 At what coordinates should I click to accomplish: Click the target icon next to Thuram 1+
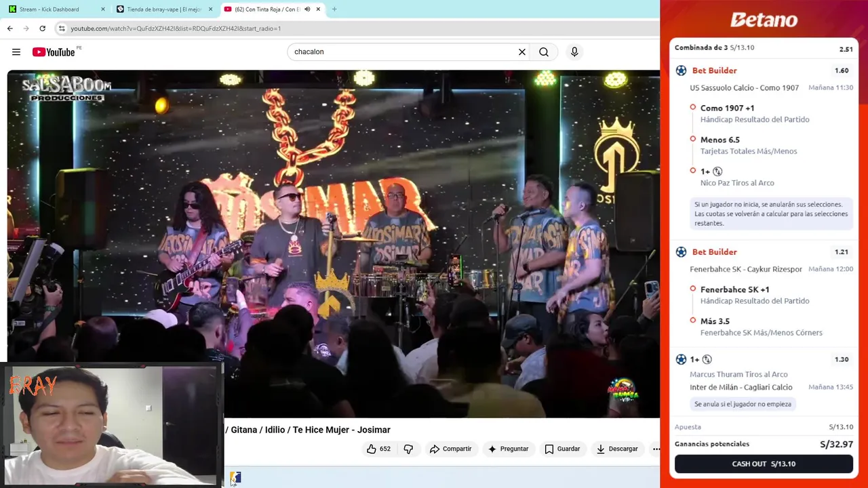pos(707,359)
